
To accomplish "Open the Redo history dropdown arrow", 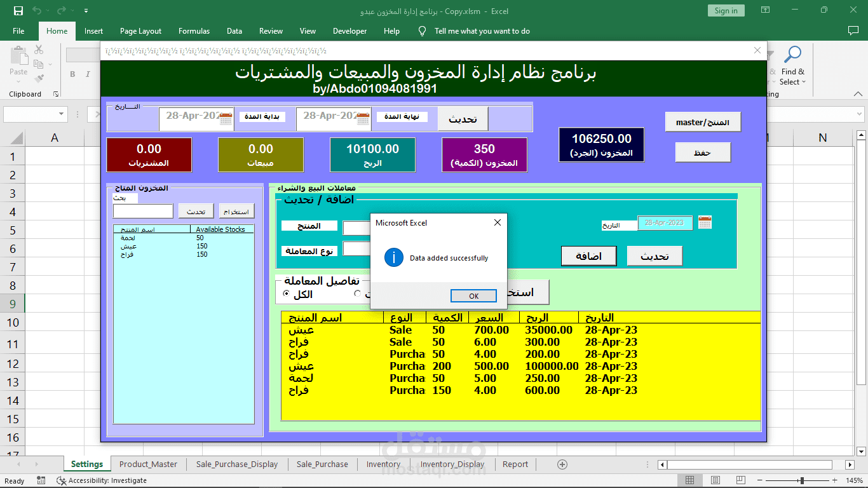I will pos(72,11).
